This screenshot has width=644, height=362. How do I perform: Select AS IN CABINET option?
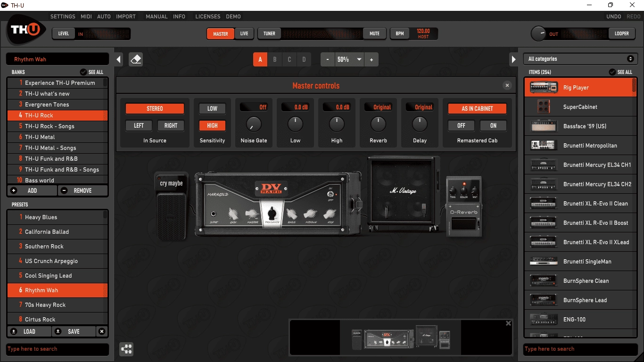coord(477,108)
